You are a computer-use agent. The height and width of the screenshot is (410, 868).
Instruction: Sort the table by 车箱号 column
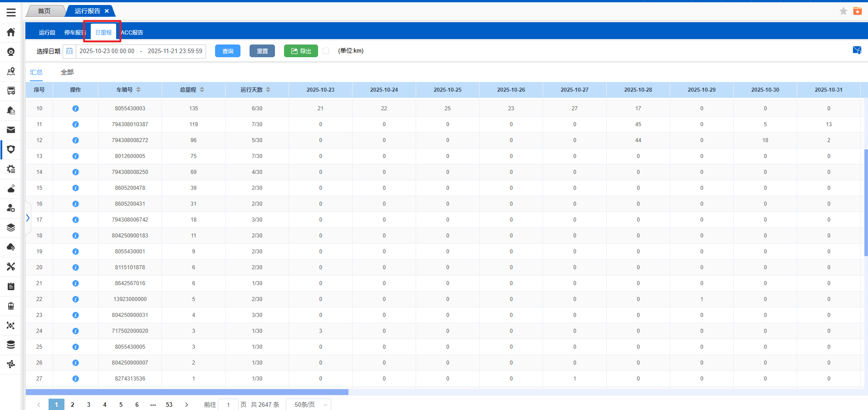(138, 90)
